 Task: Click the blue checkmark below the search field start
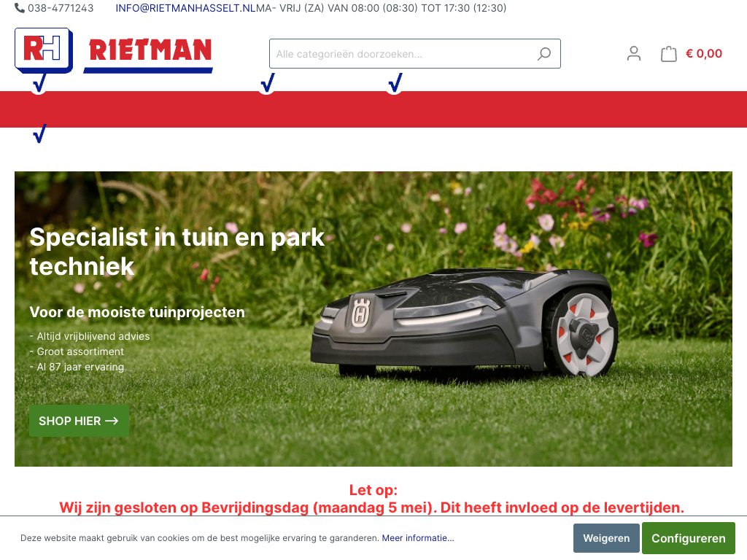coord(268,83)
